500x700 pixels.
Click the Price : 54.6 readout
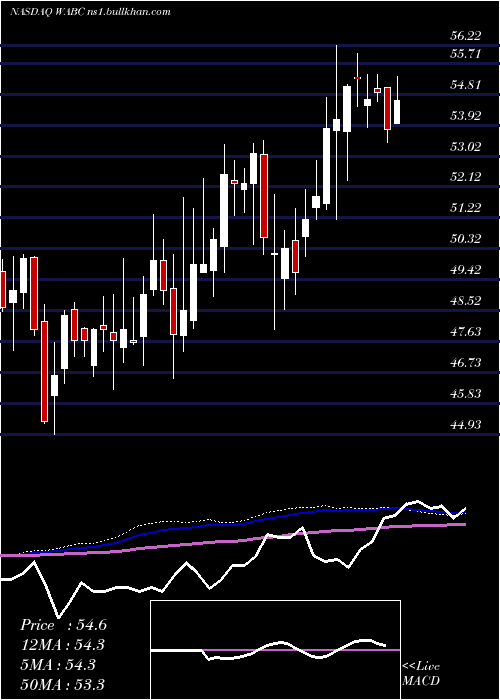[x=63, y=625]
